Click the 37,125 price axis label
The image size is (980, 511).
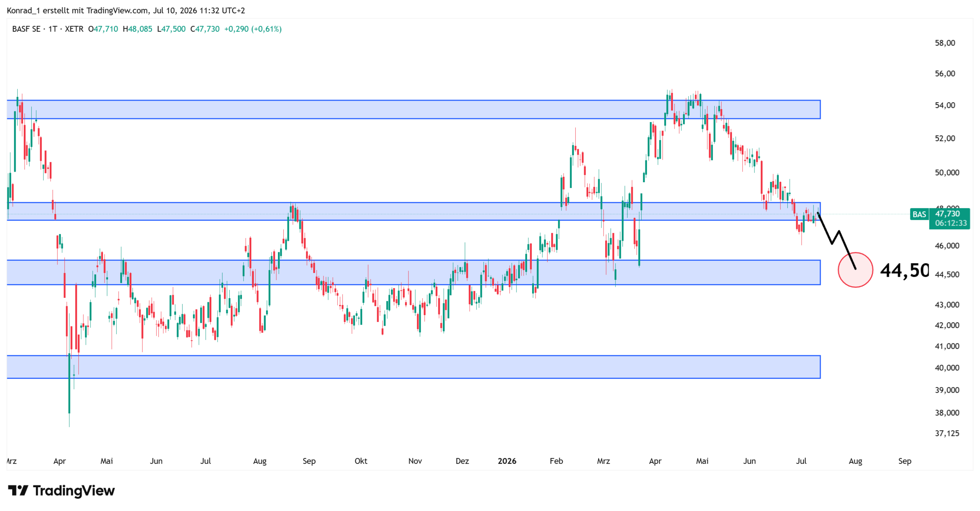click(947, 433)
